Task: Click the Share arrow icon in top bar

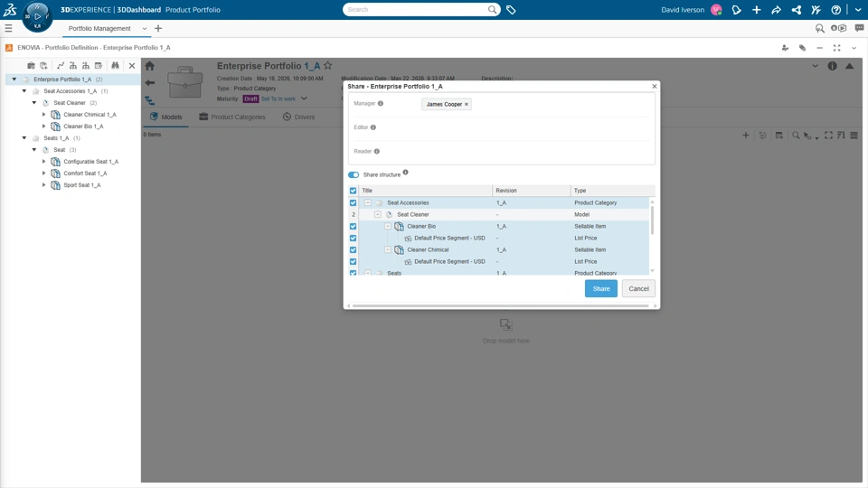Action: coord(776,9)
